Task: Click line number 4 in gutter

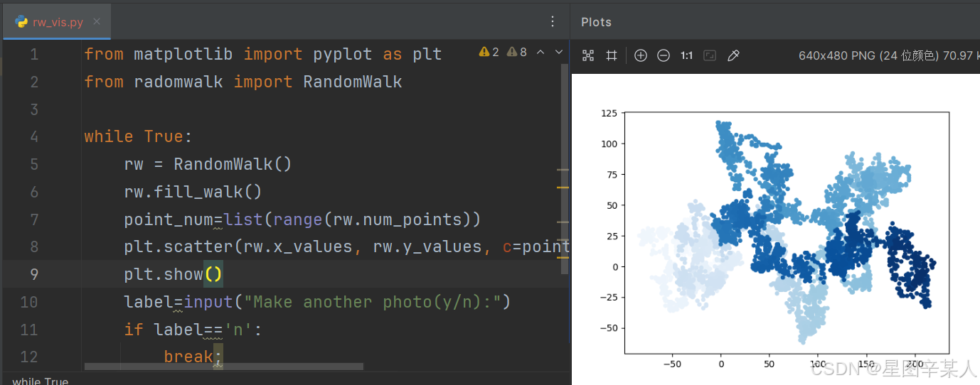Action: tap(34, 136)
